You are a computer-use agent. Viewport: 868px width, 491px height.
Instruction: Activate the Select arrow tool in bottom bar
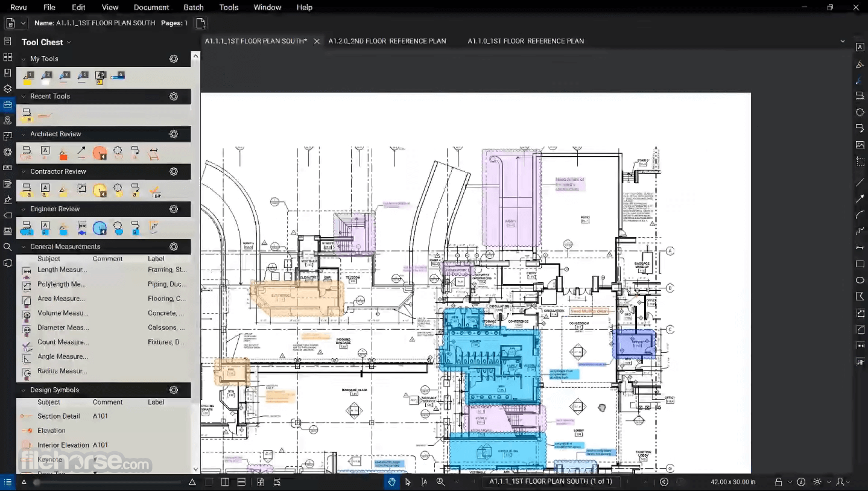(x=408, y=481)
